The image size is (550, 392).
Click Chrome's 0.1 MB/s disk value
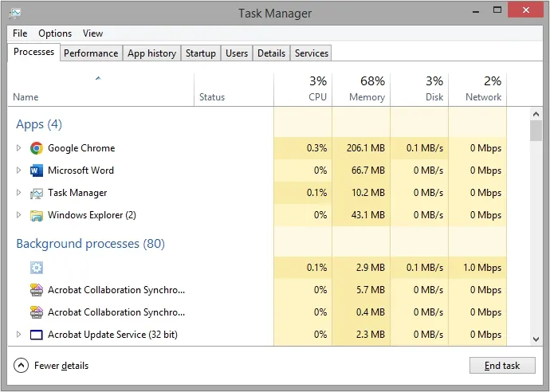pyautogui.click(x=425, y=148)
